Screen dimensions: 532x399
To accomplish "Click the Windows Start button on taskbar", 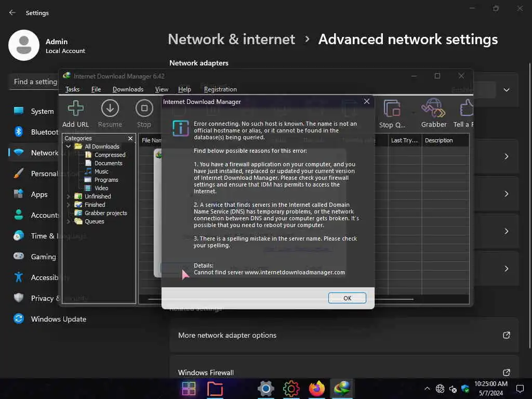I will pyautogui.click(x=189, y=389).
